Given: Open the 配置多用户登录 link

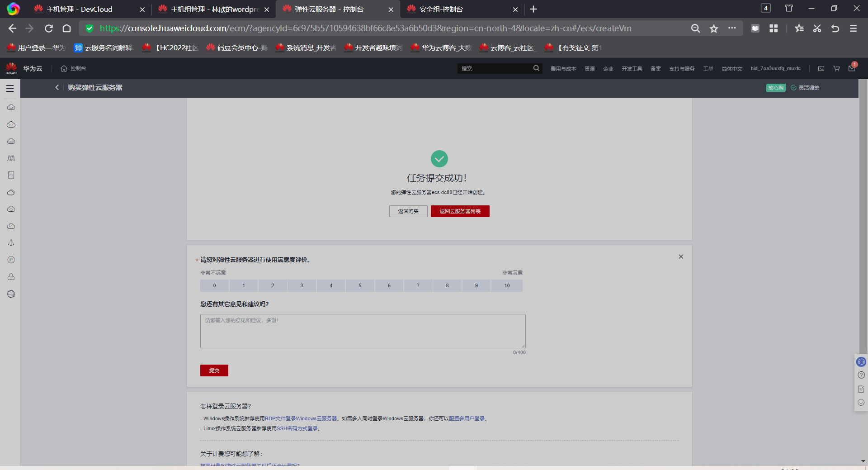Looking at the screenshot, I should pos(467,418).
